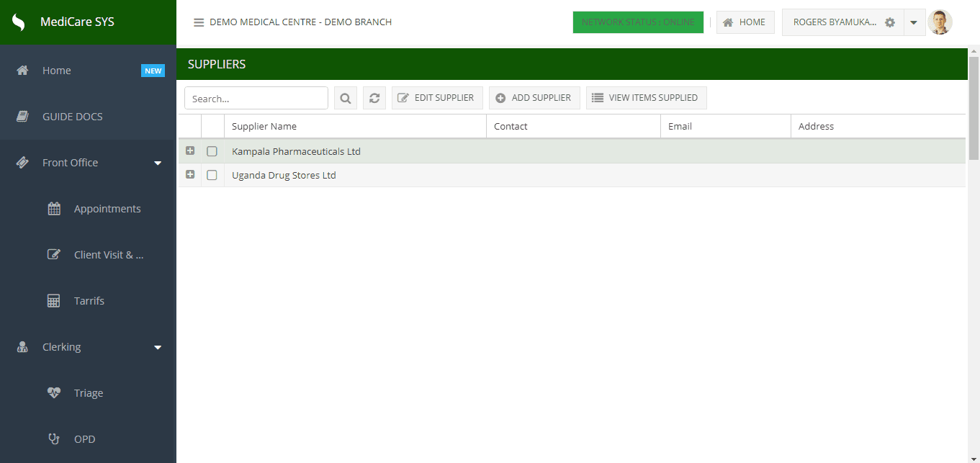Image resolution: width=980 pixels, height=463 pixels.
Task: Tick the Kampala Pharmaceuticals Ltd checkbox
Action: [x=212, y=151]
